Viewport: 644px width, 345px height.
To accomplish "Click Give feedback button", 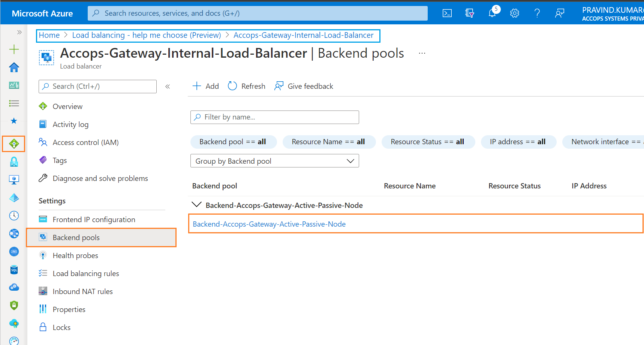I will [x=304, y=86].
